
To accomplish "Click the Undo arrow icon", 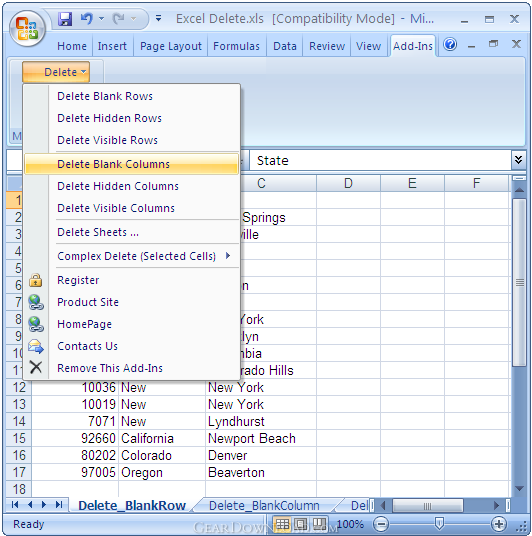I will tap(87, 18).
